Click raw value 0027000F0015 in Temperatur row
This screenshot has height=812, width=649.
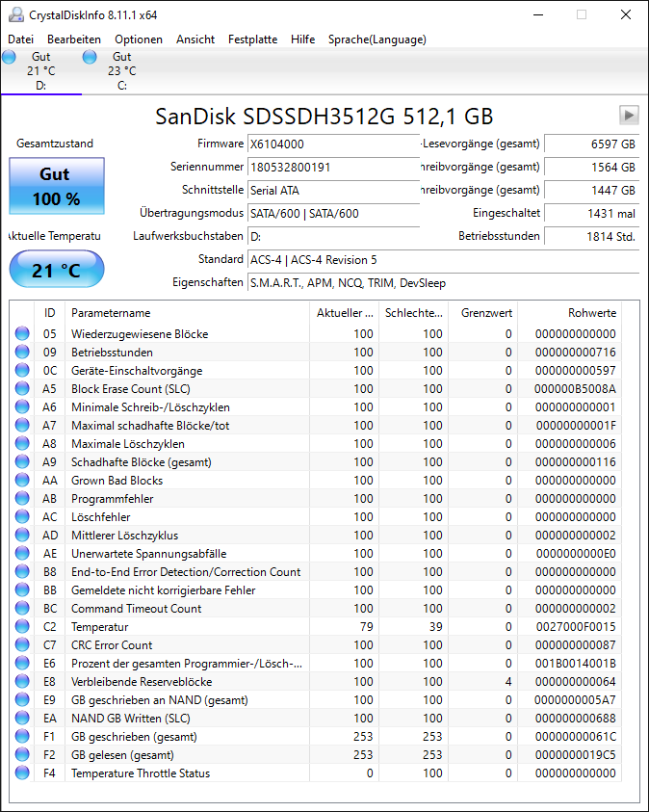pos(576,627)
